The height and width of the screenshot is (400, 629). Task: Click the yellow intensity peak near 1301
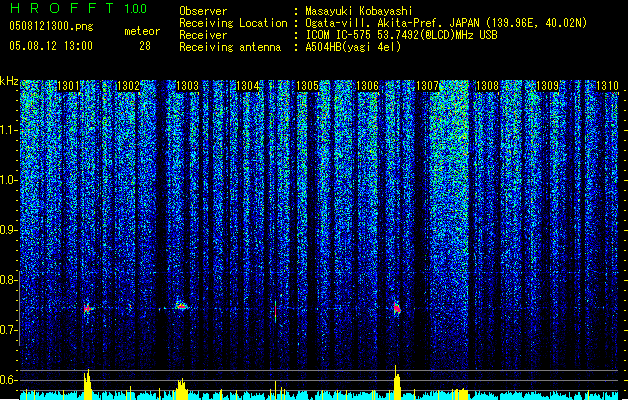click(x=87, y=384)
